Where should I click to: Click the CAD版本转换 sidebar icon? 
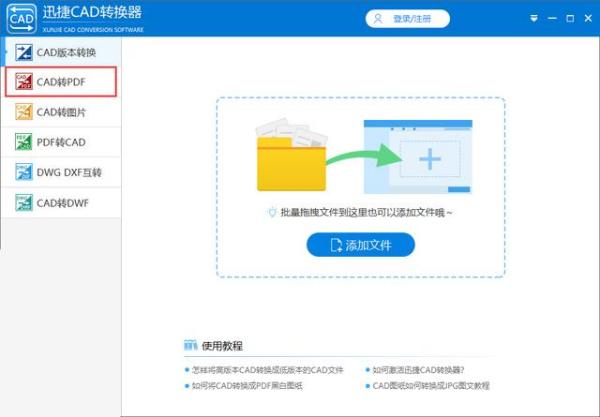(x=24, y=52)
